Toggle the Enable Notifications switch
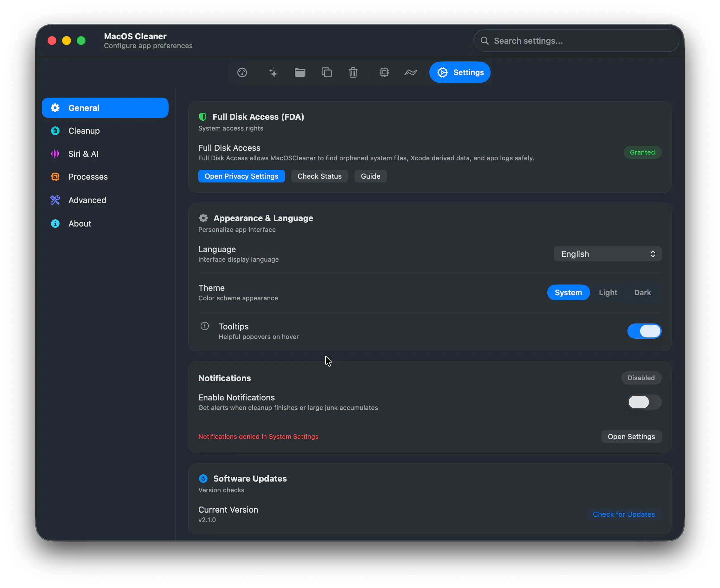This screenshot has width=720, height=588. [644, 402]
